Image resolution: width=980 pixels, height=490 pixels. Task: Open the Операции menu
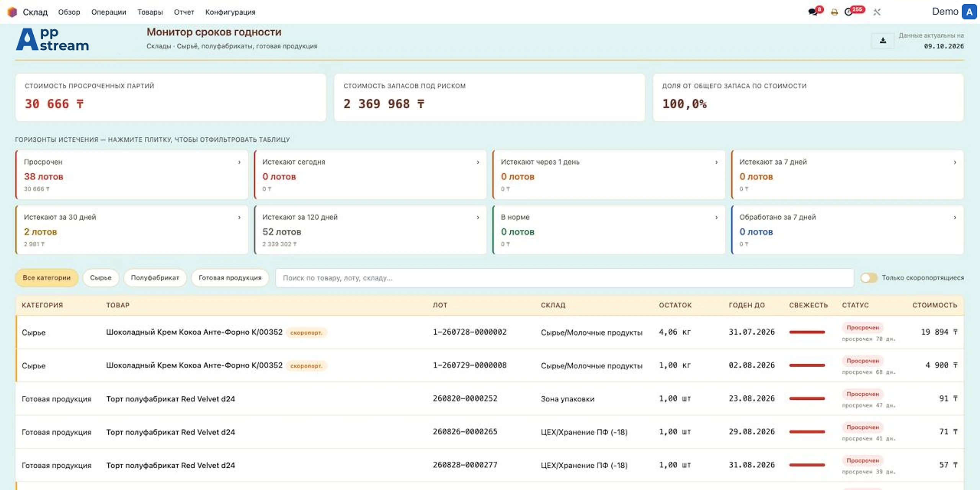(x=109, y=12)
